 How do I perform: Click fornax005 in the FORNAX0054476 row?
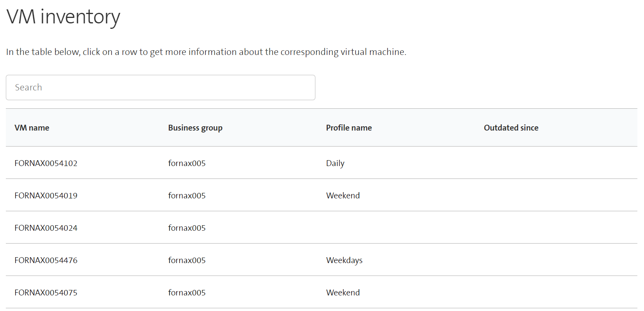point(187,260)
